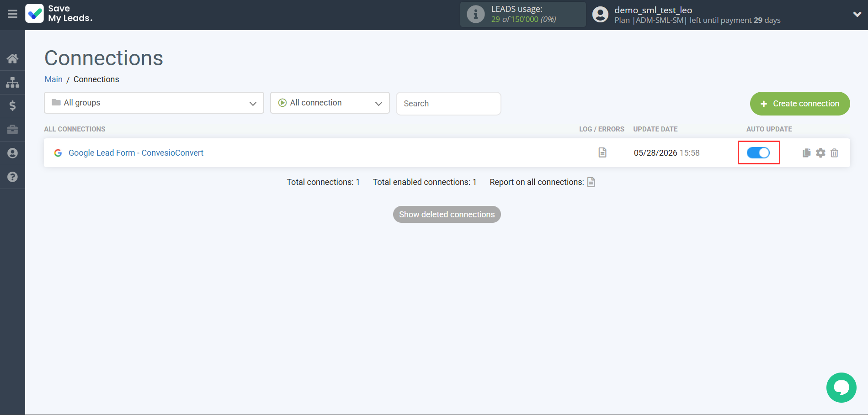Open the connections sitemap sidebar icon
Image resolution: width=868 pixels, height=415 pixels.
point(12,82)
